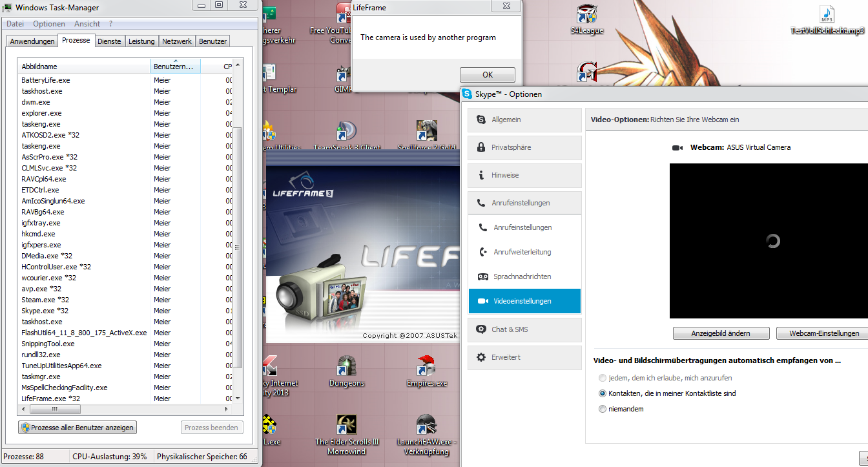
Task: Select the explorer.exe process row
Action: 125,113
